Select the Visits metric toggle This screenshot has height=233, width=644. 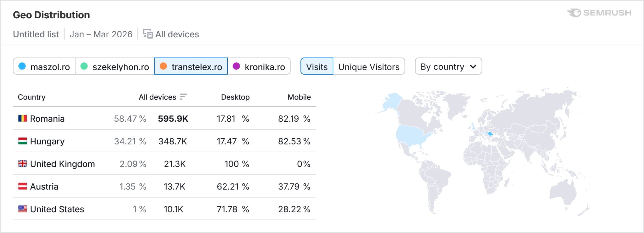pos(317,67)
